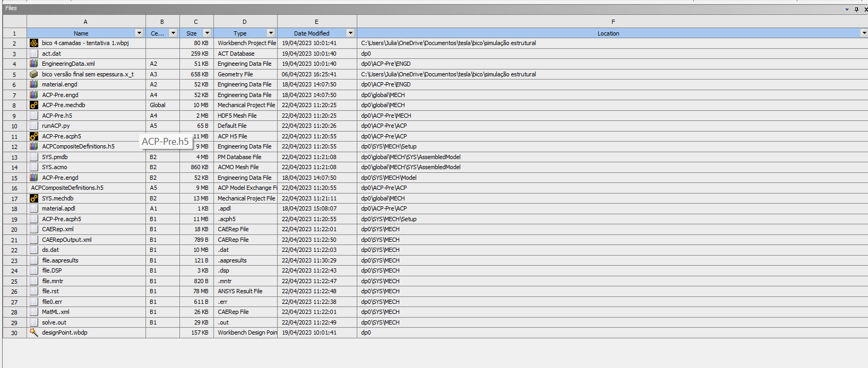Screen dimensions: 868x368
Task: Click the 'PM Database File' type cell
Action: pyautogui.click(x=245, y=157)
